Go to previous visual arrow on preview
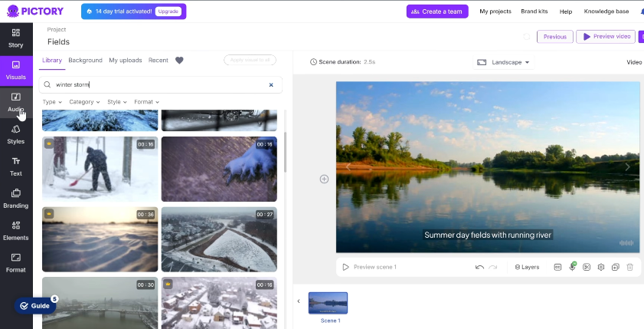The width and height of the screenshot is (644, 329). [348, 166]
